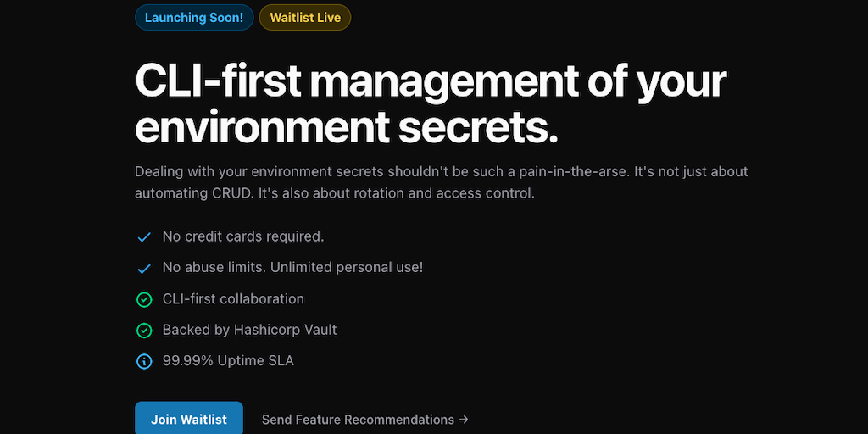The image size is (868, 434).
Task: Click the green circle-check beside Hashicorp Vault
Action: point(144,331)
